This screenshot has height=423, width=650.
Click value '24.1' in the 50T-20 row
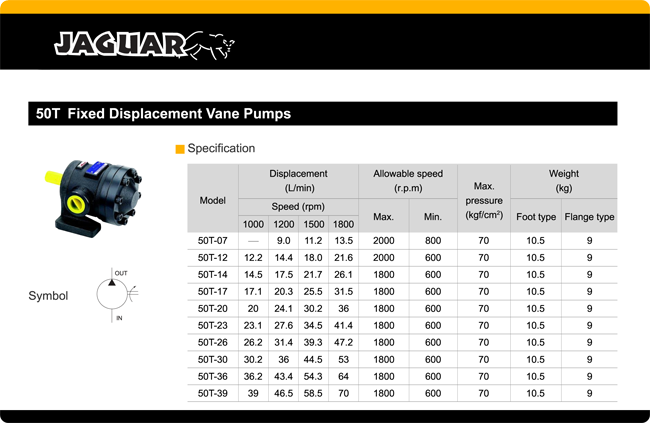coord(284,309)
